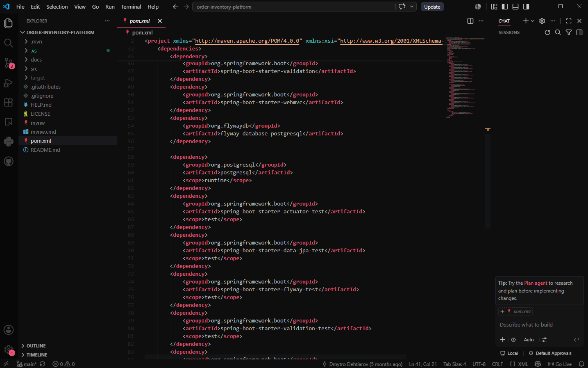Image resolution: width=588 pixels, height=368 pixels.
Task: Focus Describe what to build input
Action: pyautogui.click(x=540, y=325)
